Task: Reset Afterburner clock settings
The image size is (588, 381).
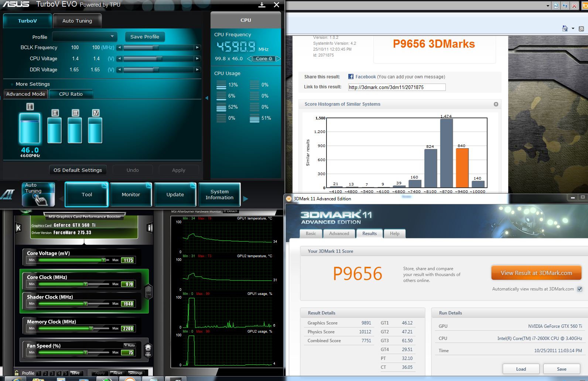Action: [x=118, y=373]
